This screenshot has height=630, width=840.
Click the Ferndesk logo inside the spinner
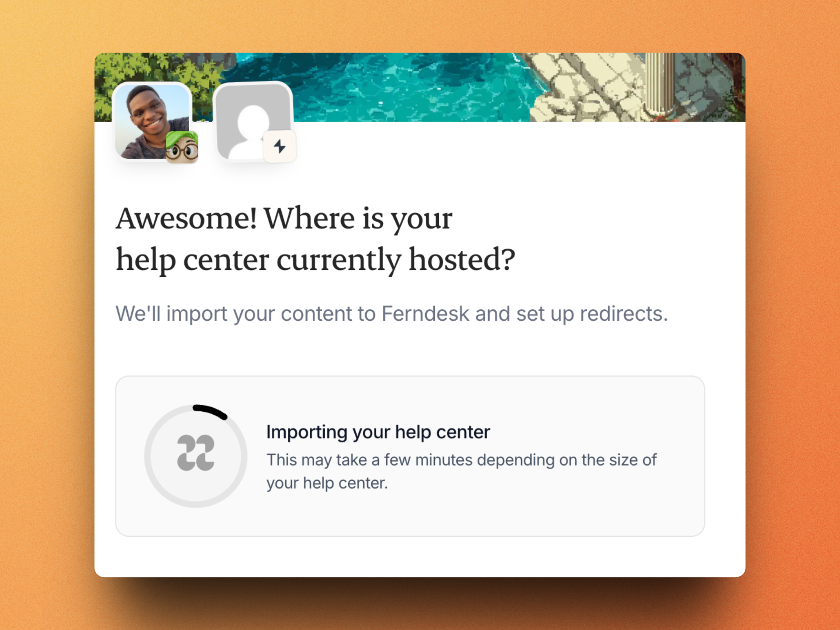(x=196, y=453)
